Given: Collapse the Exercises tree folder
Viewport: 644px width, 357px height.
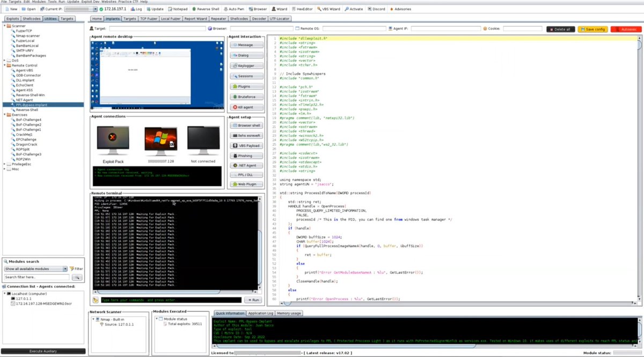Looking at the screenshot, I should coord(6,114).
